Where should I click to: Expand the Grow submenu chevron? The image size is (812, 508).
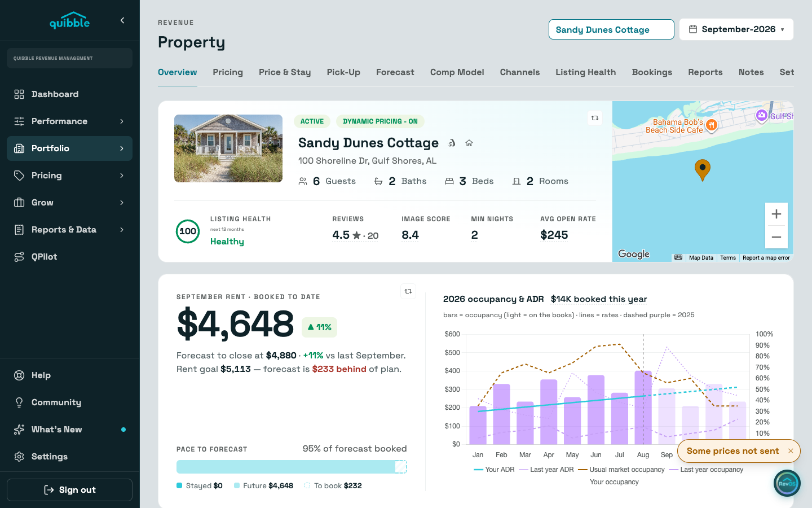click(x=122, y=203)
